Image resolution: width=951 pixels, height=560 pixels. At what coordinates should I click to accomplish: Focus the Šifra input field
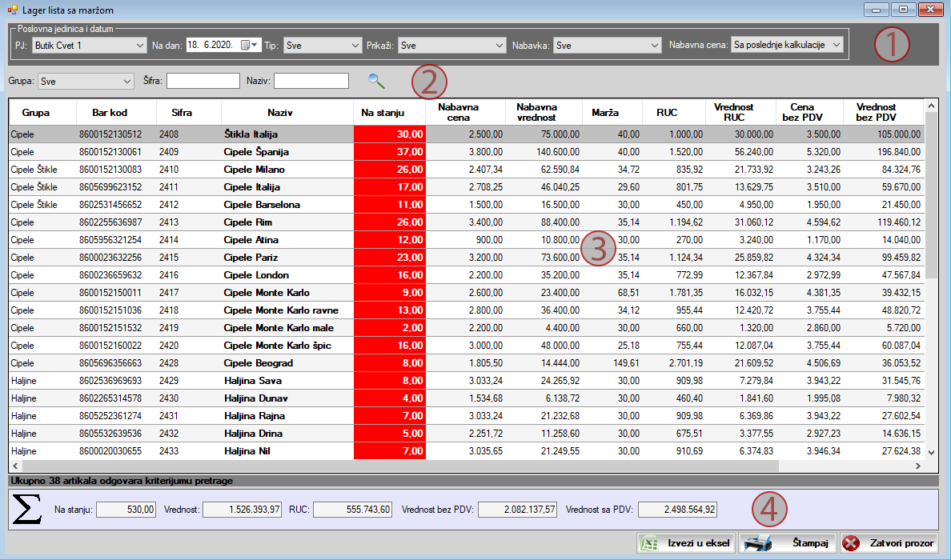tap(203, 81)
